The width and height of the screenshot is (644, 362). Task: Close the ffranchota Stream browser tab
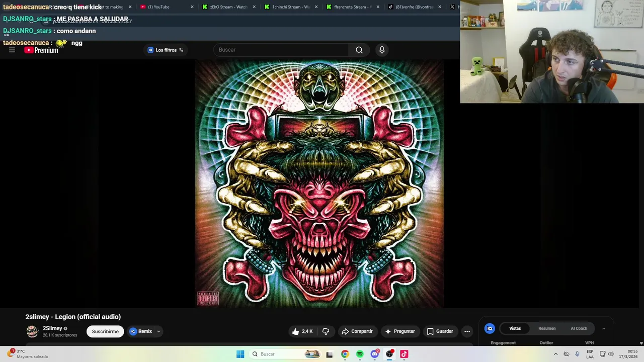pyautogui.click(x=378, y=7)
